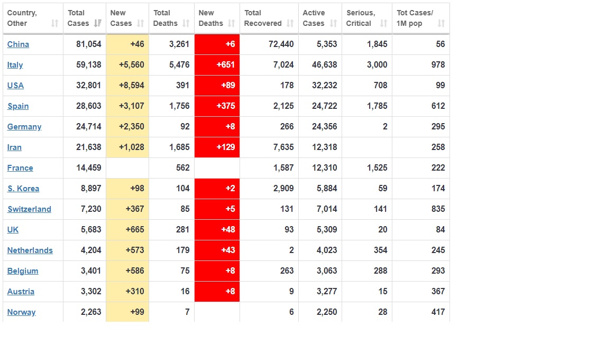
Task: Sort by New Deaths arrows icon
Action: 232,24
